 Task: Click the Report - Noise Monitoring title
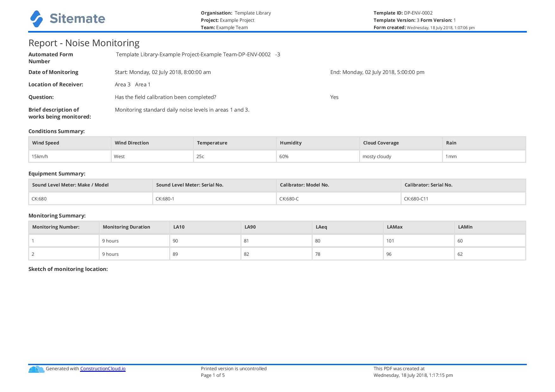84,43
